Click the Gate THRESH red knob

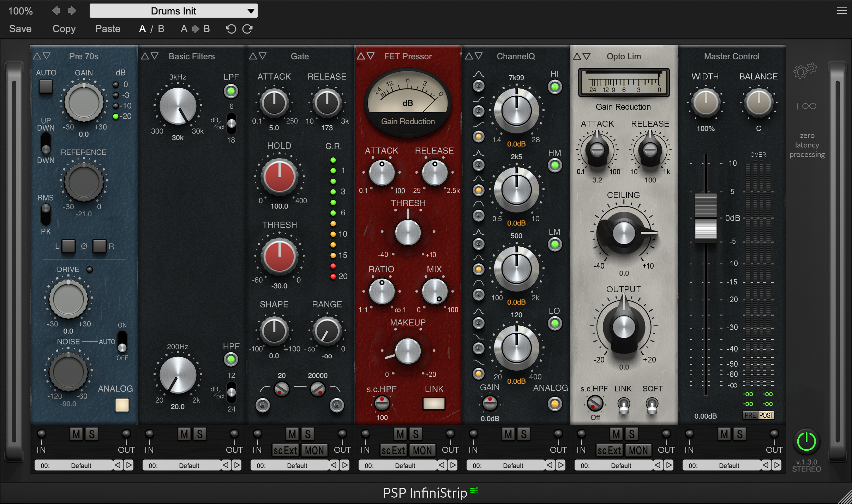tap(279, 256)
